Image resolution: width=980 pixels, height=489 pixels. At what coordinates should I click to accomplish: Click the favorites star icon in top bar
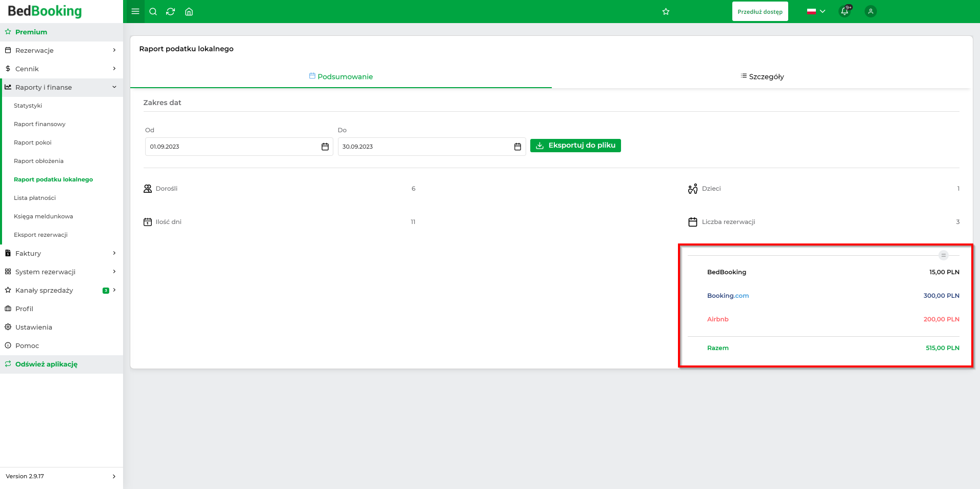[x=666, y=11]
